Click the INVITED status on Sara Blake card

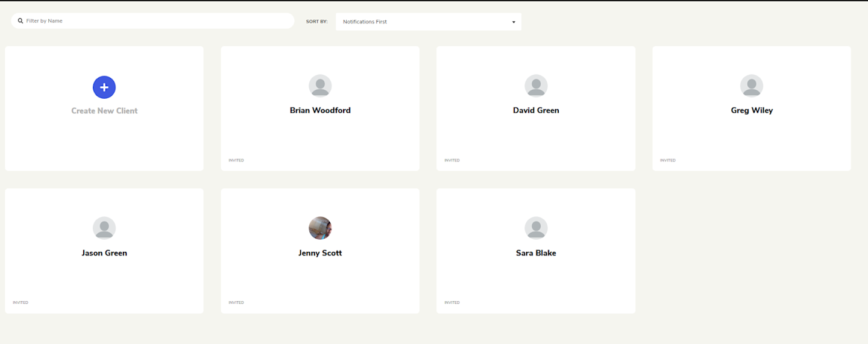(x=452, y=302)
